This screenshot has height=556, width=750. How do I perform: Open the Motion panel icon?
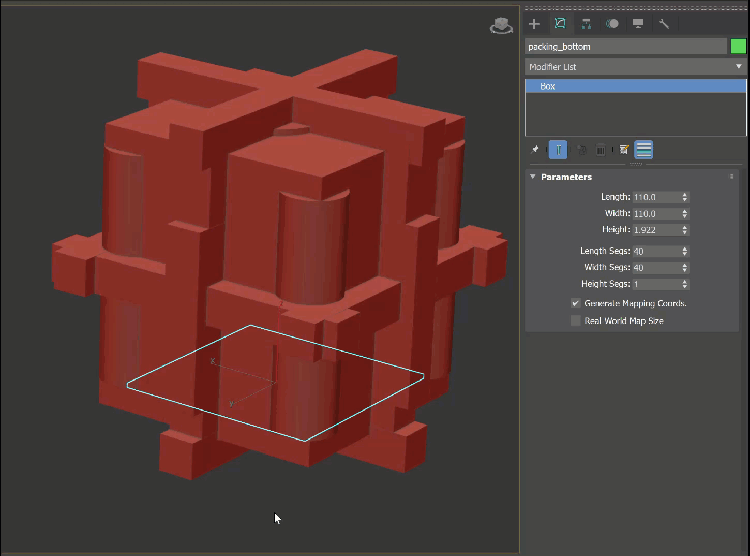(612, 23)
